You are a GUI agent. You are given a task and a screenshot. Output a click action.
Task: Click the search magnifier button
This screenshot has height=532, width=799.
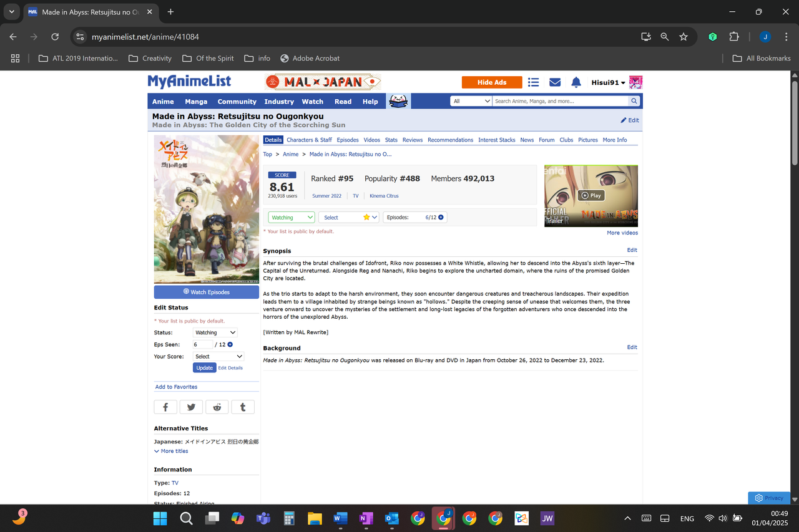(634, 101)
